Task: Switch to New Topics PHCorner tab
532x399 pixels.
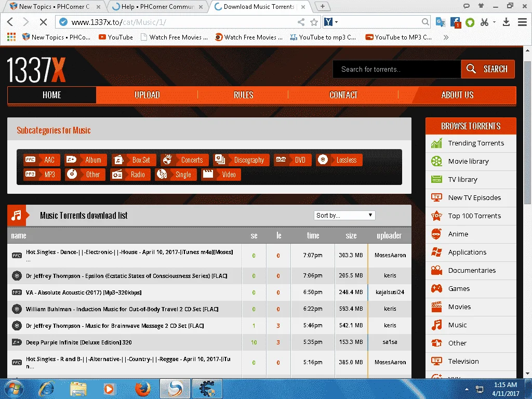Action: point(54,6)
